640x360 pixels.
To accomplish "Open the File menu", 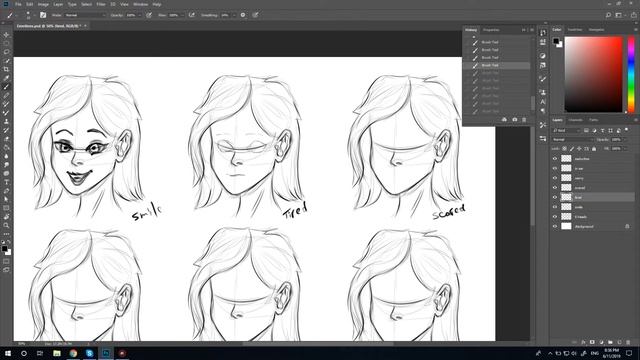I will [x=18, y=4].
